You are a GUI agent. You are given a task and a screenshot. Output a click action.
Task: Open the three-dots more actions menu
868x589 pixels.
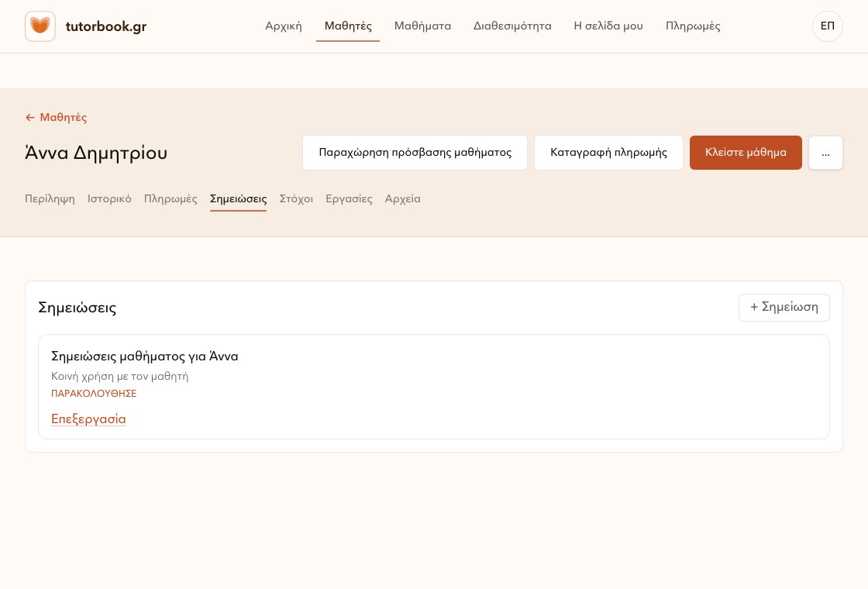click(825, 153)
